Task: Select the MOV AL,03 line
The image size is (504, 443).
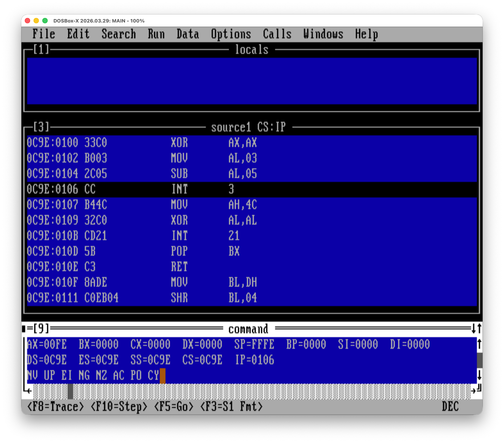Action: pos(252,158)
